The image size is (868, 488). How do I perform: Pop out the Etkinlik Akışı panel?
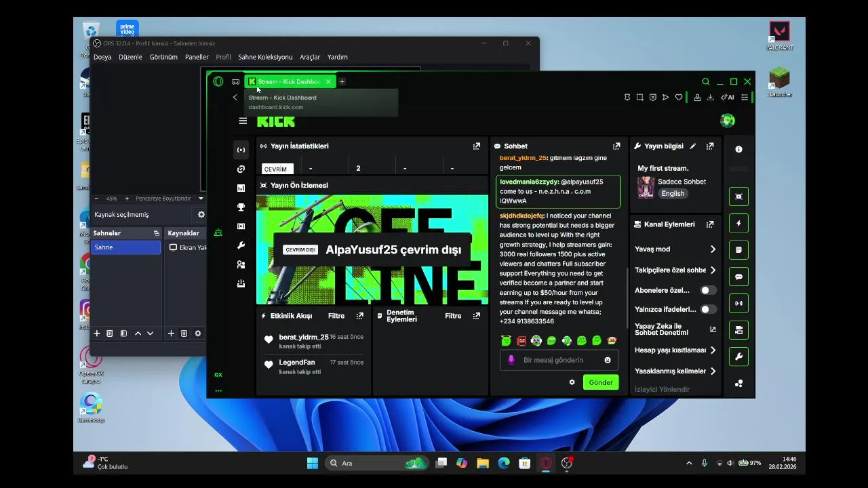pyautogui.click(x=360, y=316)
